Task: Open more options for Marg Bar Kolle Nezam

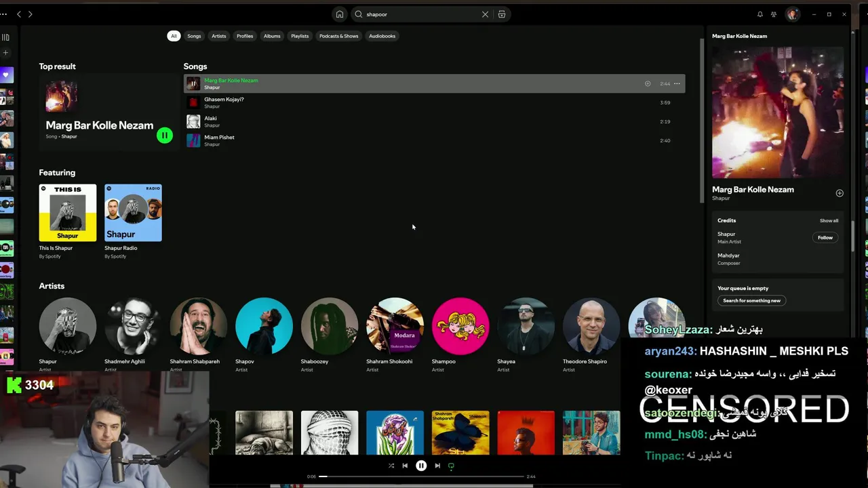Action: [677, 83]
